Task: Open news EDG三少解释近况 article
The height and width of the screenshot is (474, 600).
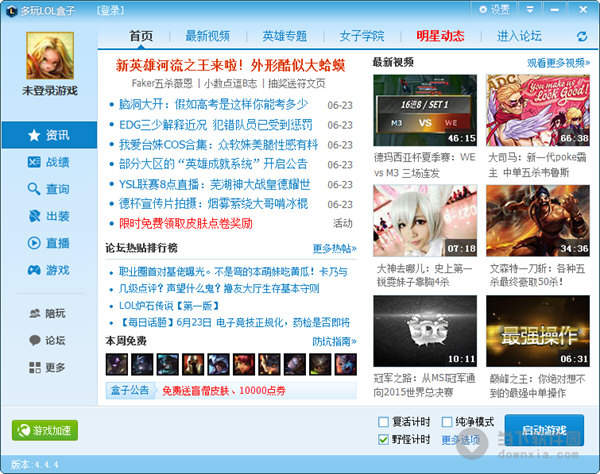Action: click(216, 125)
